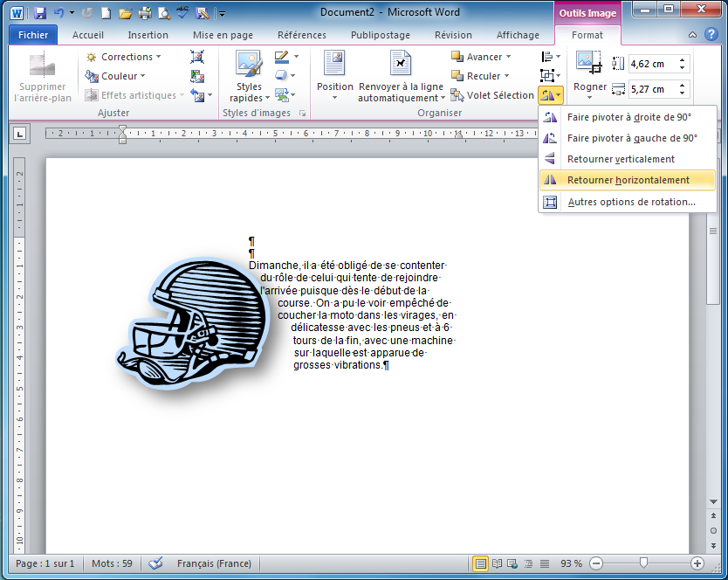The image size is (728, 580).
Task: Click the ABC spelling check icon
Action: point(182,12)
